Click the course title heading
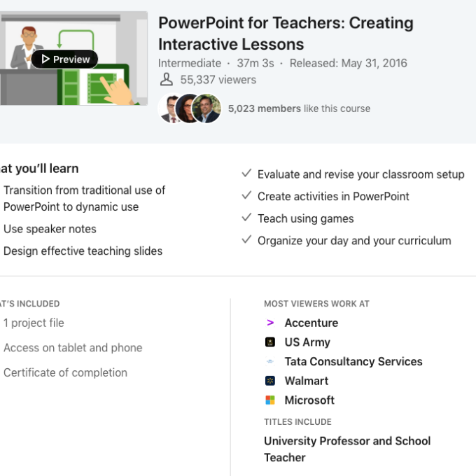 [286, 33]
